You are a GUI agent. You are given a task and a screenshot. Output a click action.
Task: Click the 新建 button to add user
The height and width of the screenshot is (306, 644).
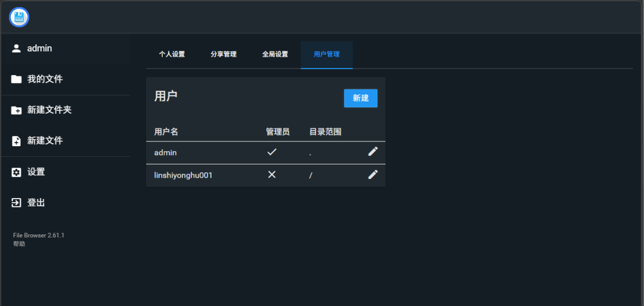coord(361,98)
